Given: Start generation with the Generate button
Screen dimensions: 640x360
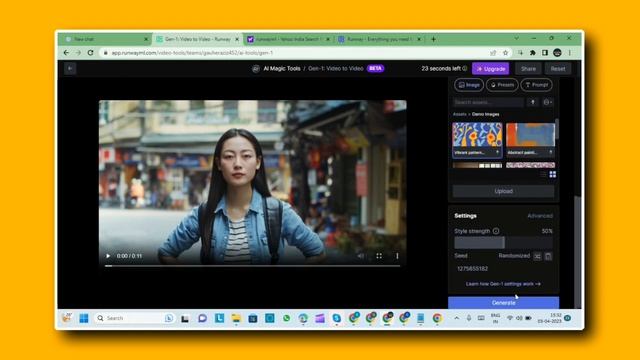Looking at the screenshot, I should [503, 302].
